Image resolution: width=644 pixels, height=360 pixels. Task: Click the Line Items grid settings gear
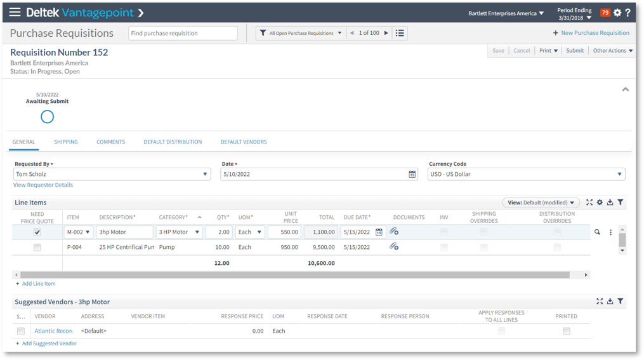coord(600,203)
